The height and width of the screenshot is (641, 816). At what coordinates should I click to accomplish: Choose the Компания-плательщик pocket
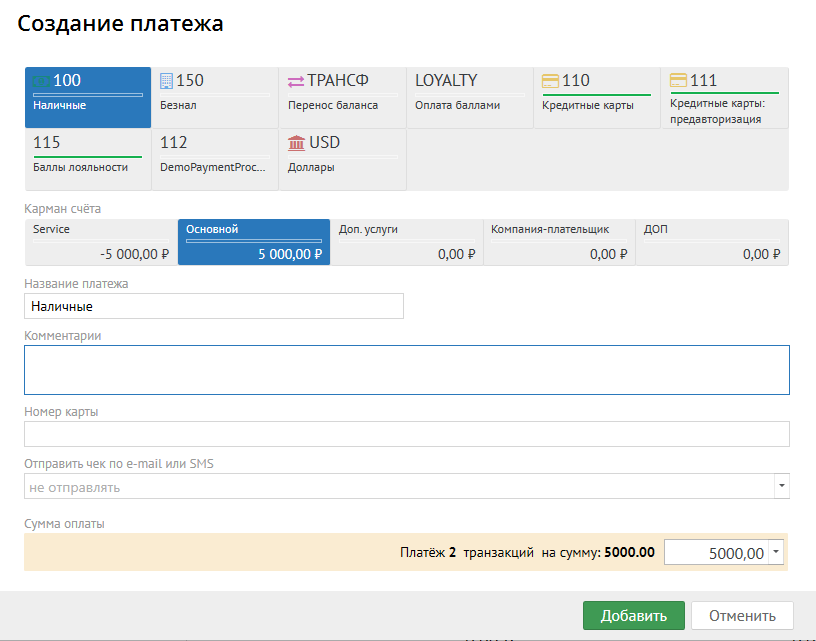[558, 243]
